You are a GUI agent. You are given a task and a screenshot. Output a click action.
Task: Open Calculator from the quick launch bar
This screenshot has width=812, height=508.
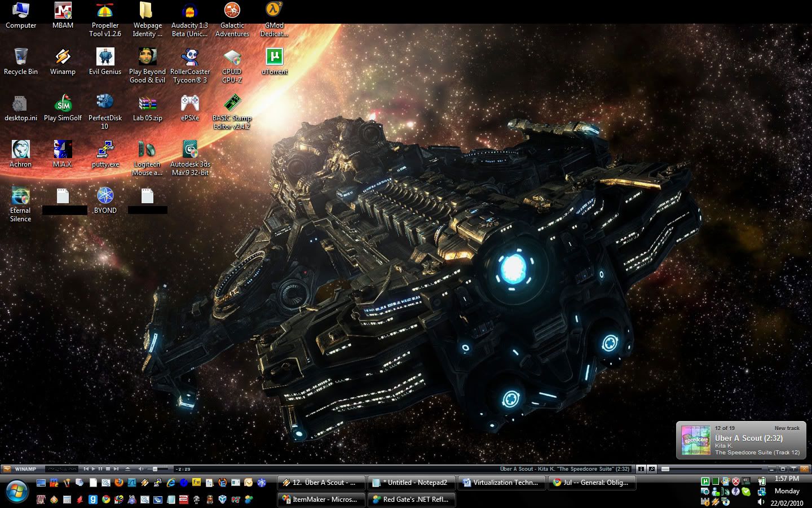coord(67,500)
